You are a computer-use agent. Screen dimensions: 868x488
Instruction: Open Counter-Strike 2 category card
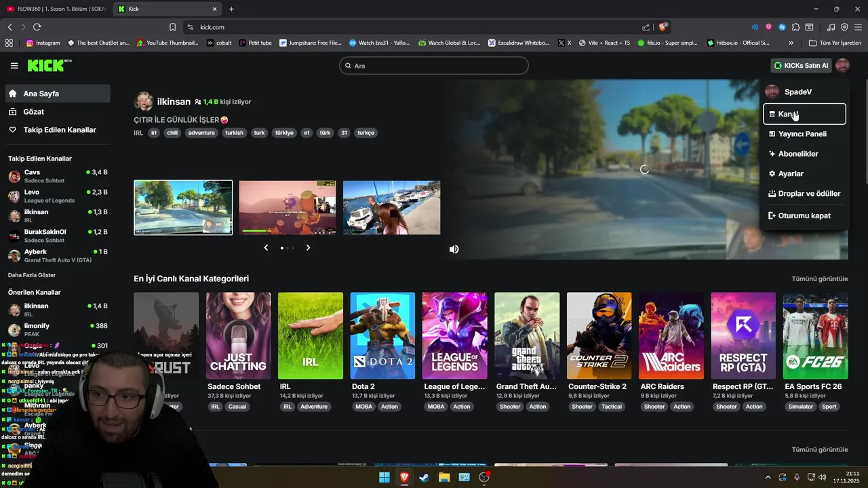pyautogui.click(x=599, y=335)
